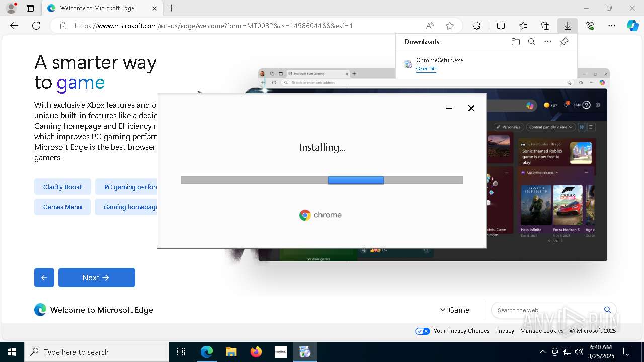Open Browser essentials icon
Viewport: 644px width, 362px height.
point(590,26)
